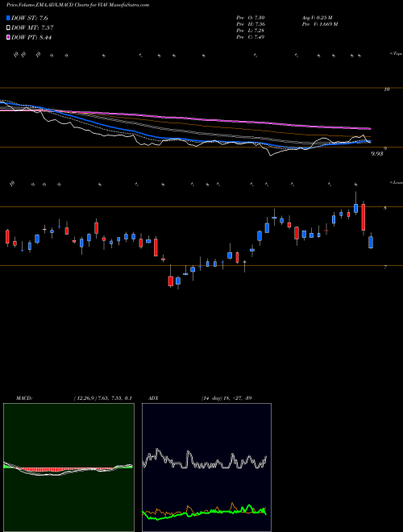Image resolution: width=403 pixels, height=532 pixels.
Task: Click the chart title mentioning VIAV MunafaSutra.com
Action: coord(77,5)
